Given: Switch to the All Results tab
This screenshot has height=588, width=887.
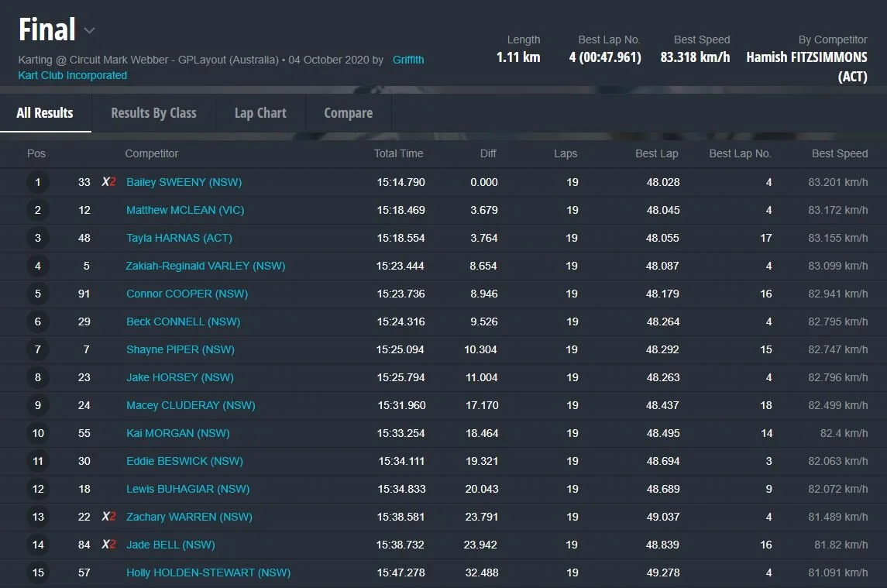Looking at the screenshot, I should (x=45, y=113).
